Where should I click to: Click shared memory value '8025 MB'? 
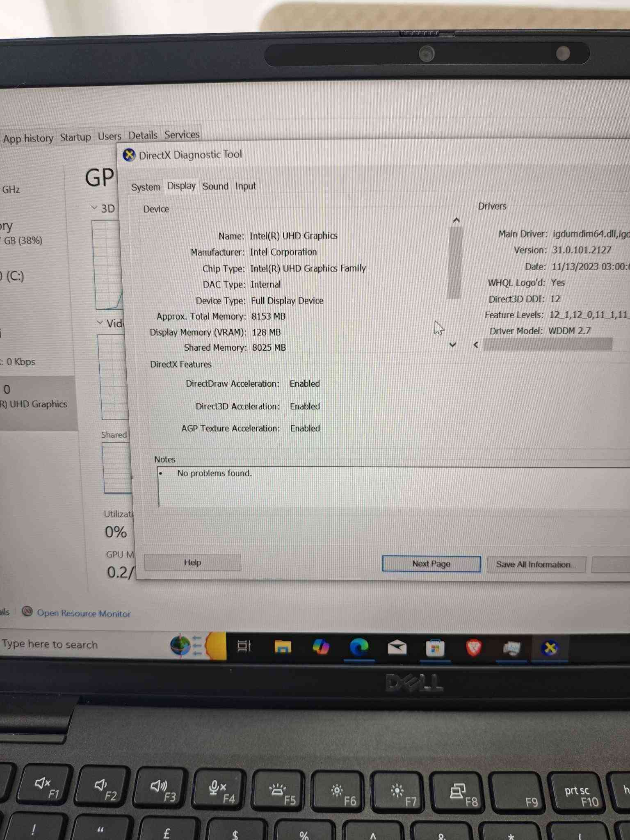coord(269,348)
